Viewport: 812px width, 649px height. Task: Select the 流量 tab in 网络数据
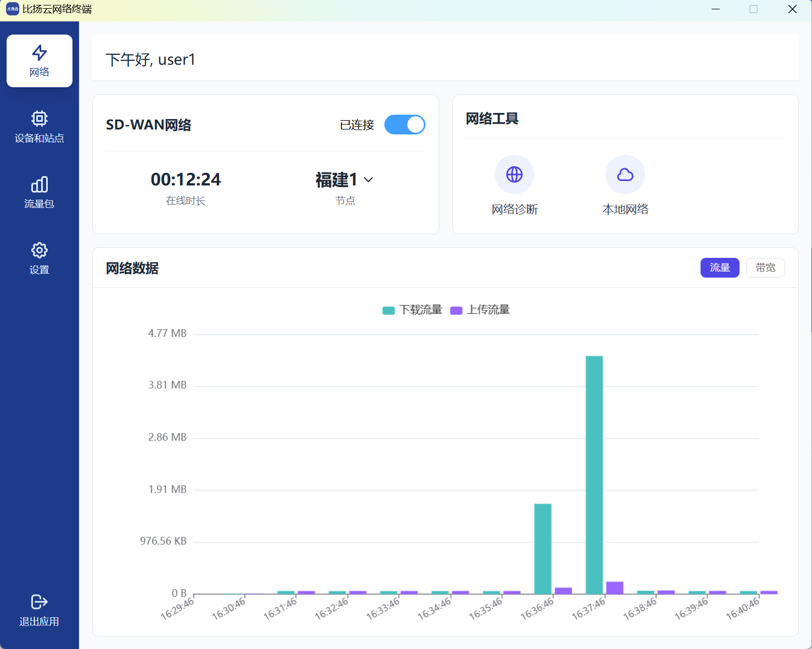720,268
